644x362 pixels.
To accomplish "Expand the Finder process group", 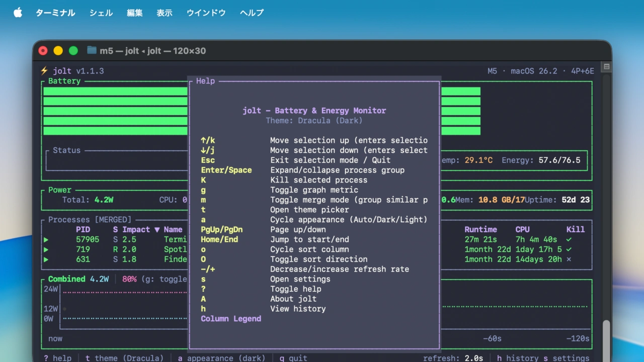I will [x=46, y=259].
